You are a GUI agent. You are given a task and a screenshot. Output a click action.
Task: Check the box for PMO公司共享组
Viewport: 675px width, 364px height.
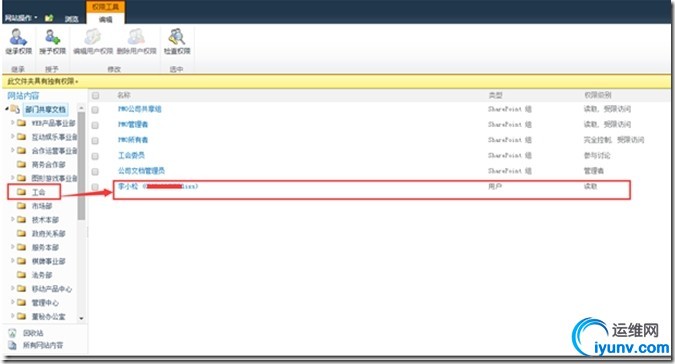[95, 110]
